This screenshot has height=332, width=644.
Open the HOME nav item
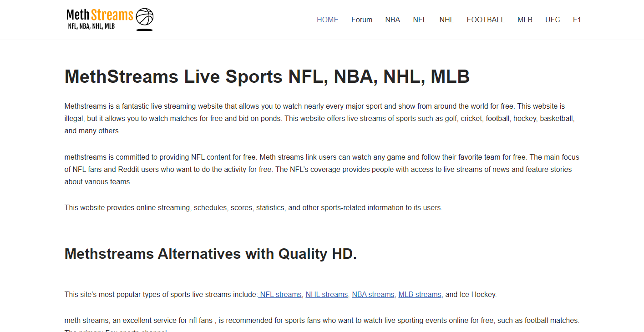click(328, 20)
